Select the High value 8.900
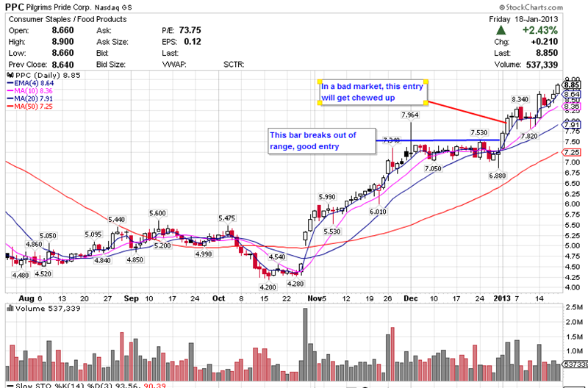Image resolution: width=588 pixels, height=388 pixels. click(x=62, y=42)
